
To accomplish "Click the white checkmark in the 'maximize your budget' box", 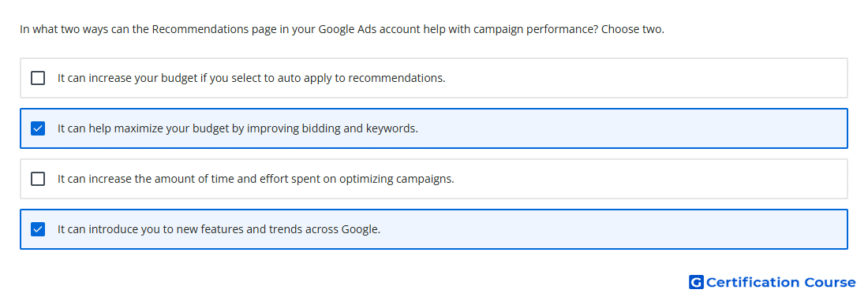I will [x=38, y=128].
